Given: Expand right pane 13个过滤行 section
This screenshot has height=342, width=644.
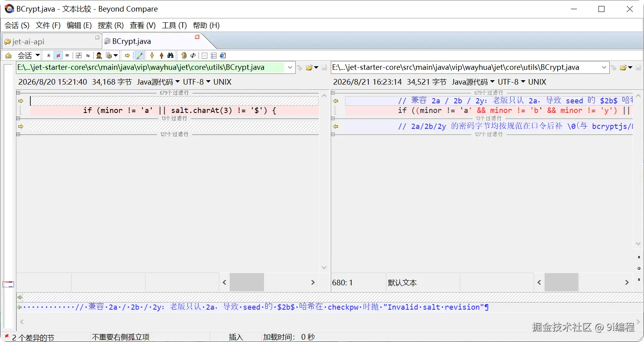Looking at the screenshot, I should pos(333,118).
